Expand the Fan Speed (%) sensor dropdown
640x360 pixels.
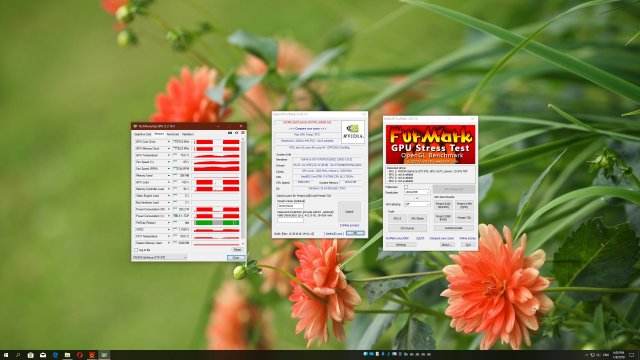click(169, 162)
